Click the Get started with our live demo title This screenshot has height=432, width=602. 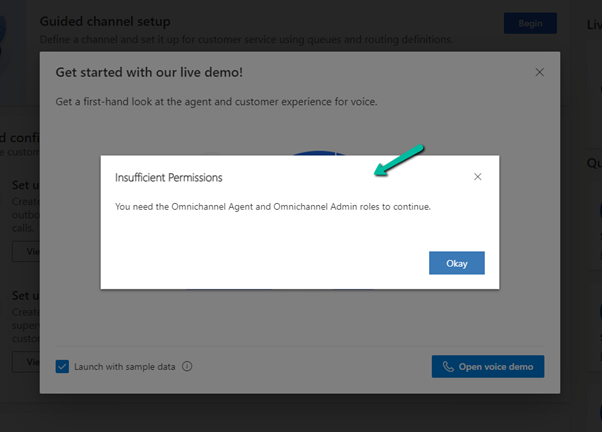point(149,73)
